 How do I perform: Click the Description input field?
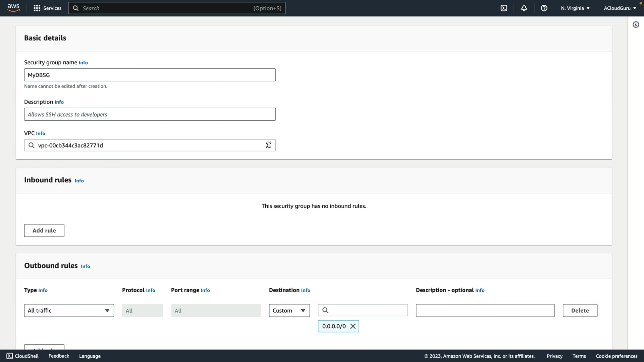point(150,114)
